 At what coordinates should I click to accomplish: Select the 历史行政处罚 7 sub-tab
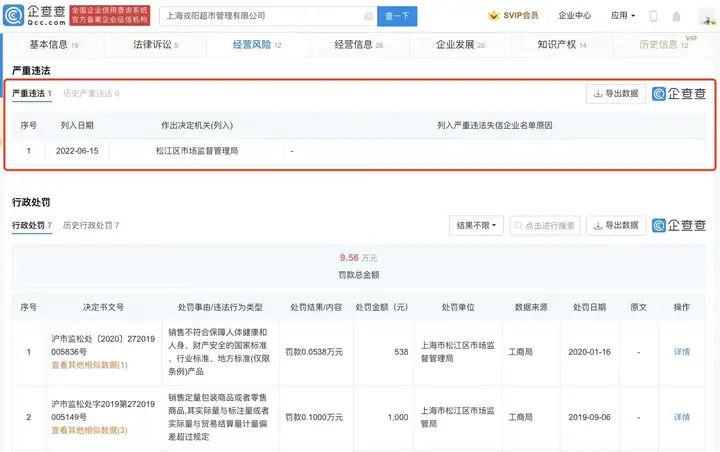coord(91,225)
